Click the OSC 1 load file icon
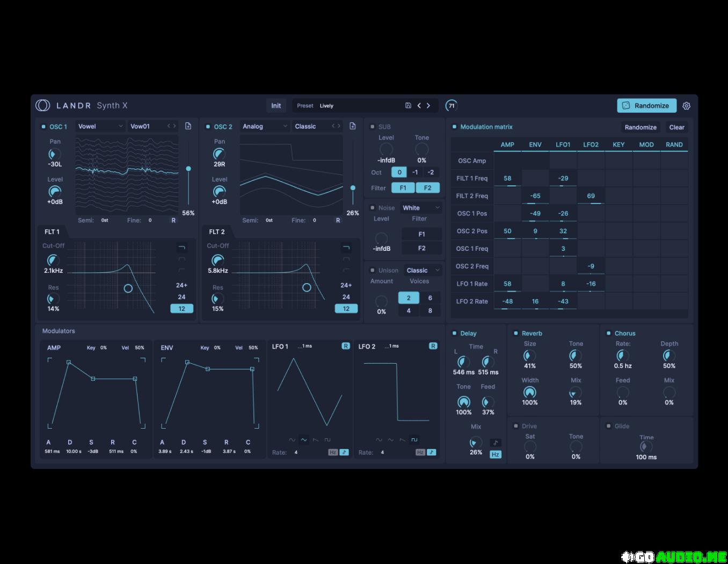Screen dimensions: 728x564 pos(188,126)
